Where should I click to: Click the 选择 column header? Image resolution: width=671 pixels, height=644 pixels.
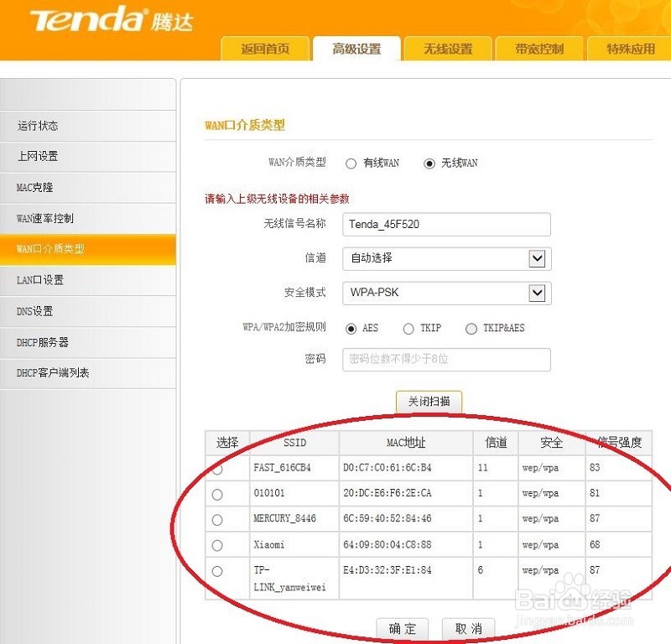pyautogui.click(x=227, y=443)
